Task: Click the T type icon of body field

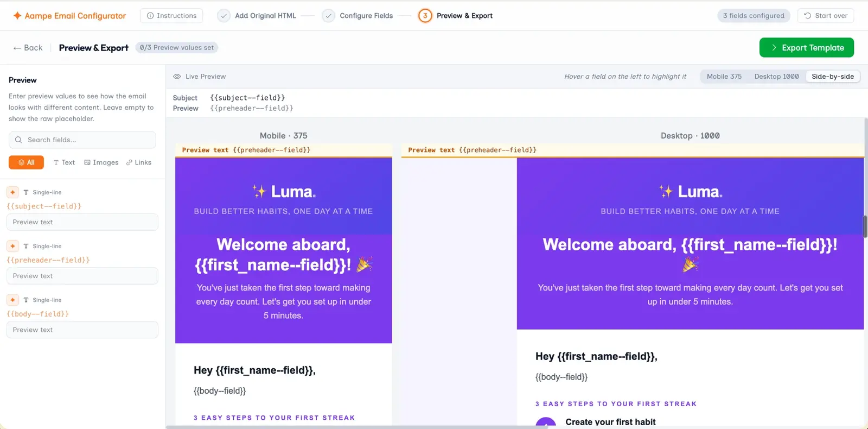Action: (x=26, y=300)
